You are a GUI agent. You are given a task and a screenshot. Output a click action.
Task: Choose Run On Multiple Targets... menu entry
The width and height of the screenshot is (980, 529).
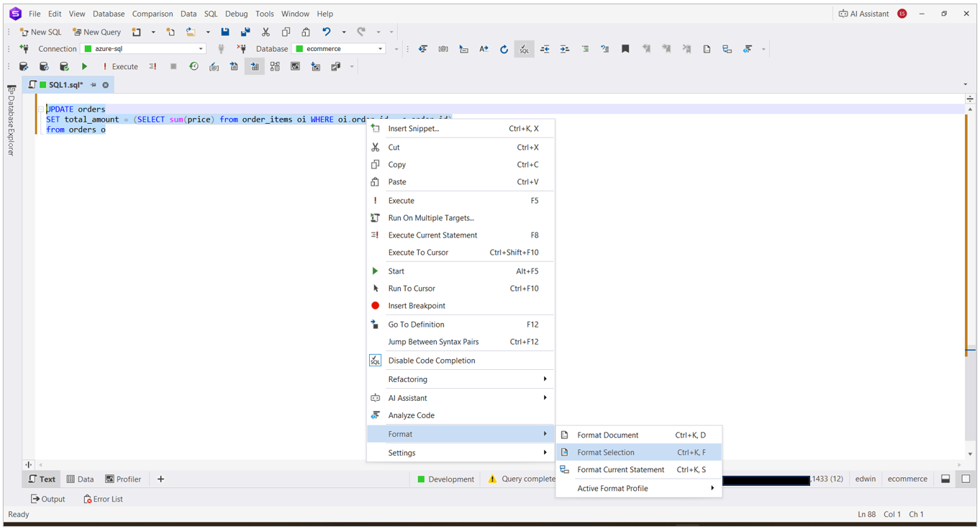point(460,218)
